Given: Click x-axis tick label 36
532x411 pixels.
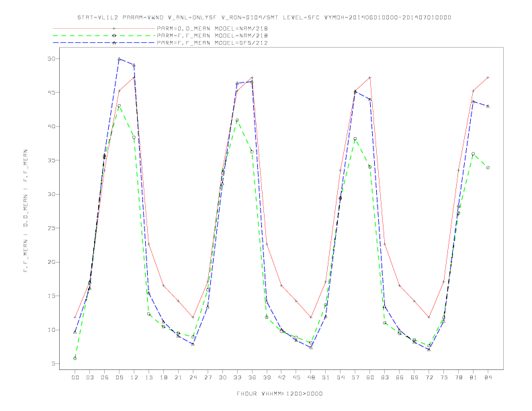Looking at the screenshot, I should (252, 377).
